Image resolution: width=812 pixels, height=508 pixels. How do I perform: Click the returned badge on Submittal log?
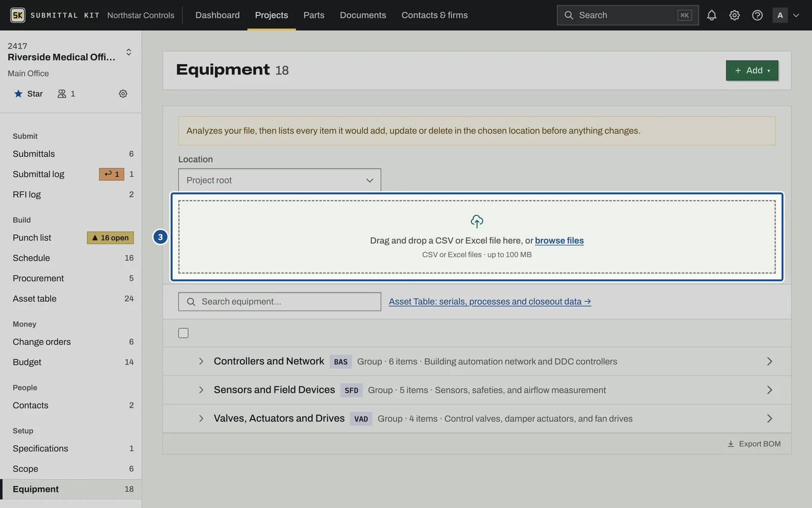[112, 174]
